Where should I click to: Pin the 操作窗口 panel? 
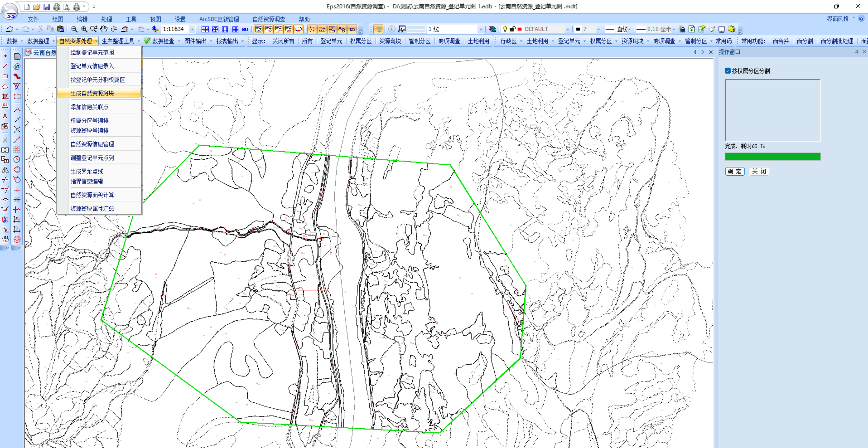[x=857, y=52]
